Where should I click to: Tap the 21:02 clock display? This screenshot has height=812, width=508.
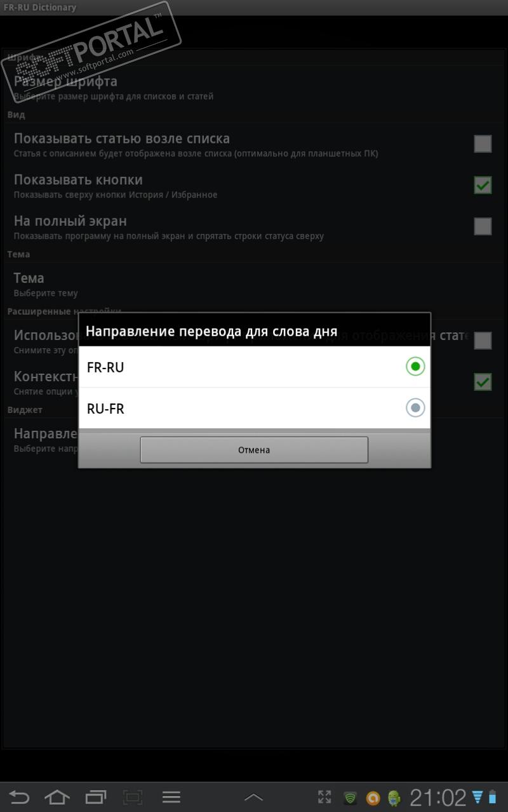click(x=438, y=797)
